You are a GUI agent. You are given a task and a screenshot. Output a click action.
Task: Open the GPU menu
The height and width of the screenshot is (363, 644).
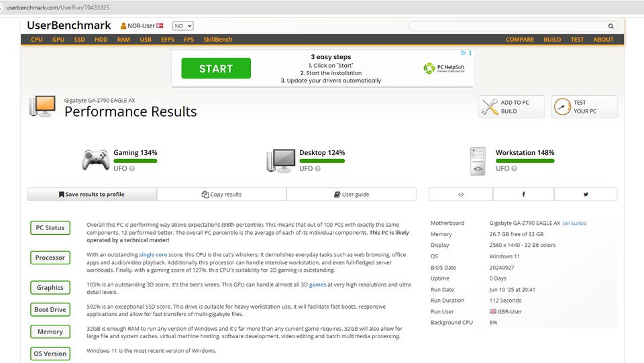tap(58, 40)
